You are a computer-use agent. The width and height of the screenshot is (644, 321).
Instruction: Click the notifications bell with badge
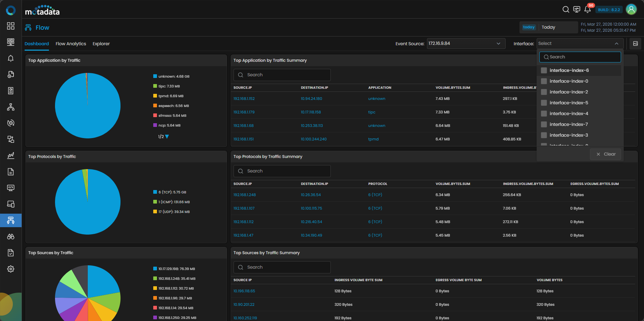587,9
